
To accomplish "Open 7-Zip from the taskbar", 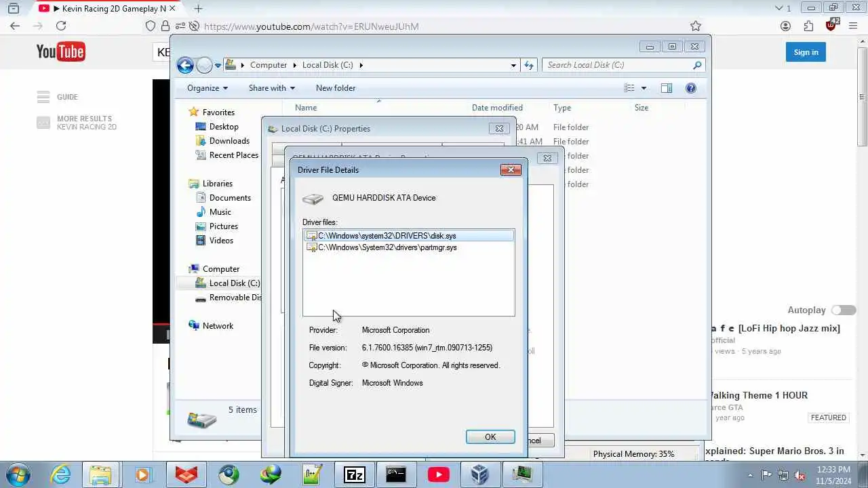I will click(355, 474).
